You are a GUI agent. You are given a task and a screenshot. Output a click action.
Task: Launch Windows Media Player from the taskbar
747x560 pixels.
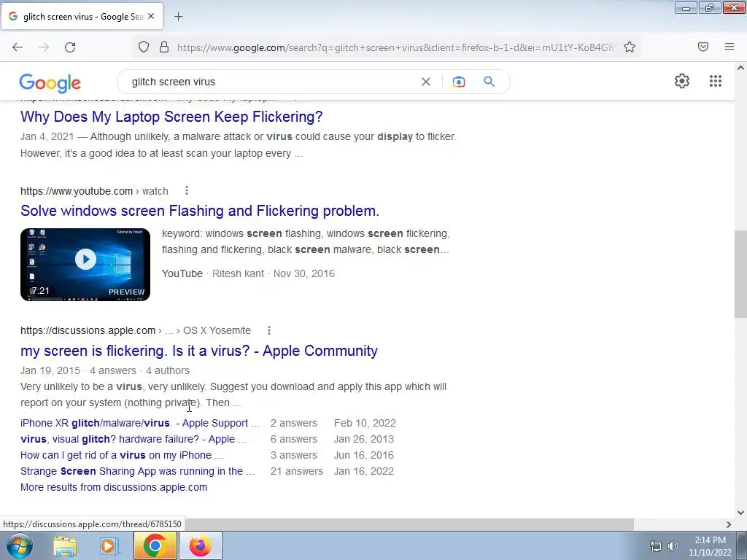pos(109,545)
